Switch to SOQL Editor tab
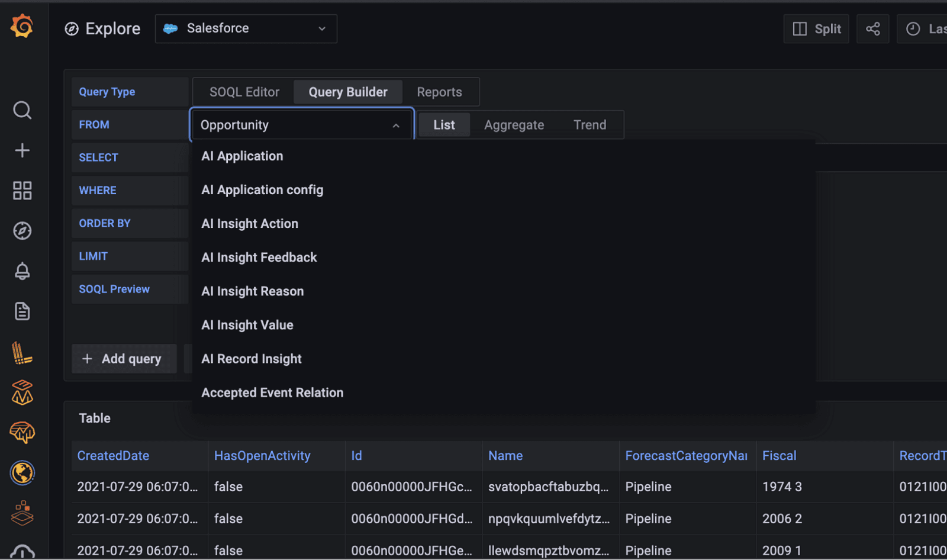 (244, 92)
